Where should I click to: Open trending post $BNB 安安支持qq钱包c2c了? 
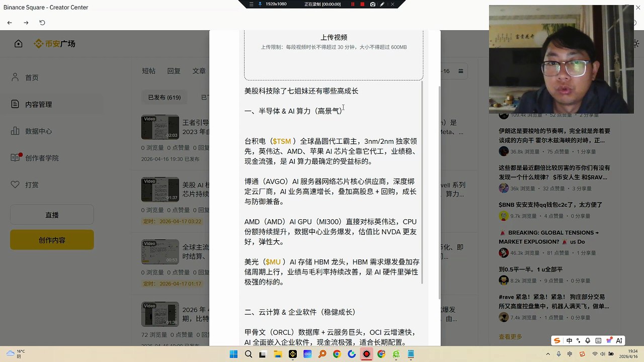550,205
